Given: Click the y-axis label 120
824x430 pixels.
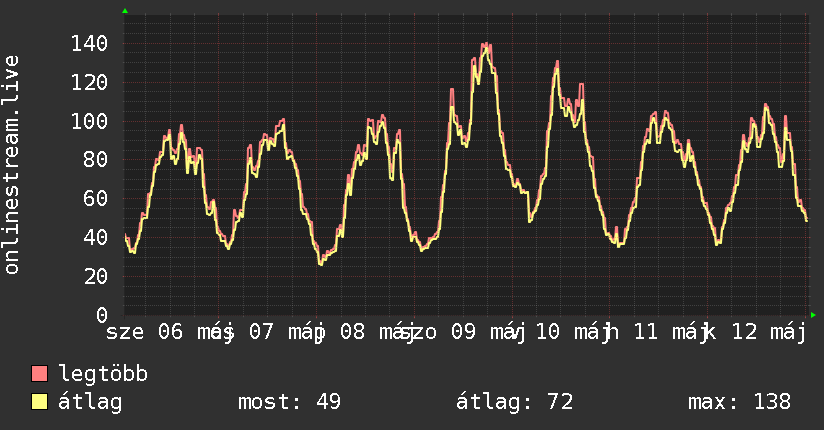Looking at the screenshot, I should [x=89, y=83].
